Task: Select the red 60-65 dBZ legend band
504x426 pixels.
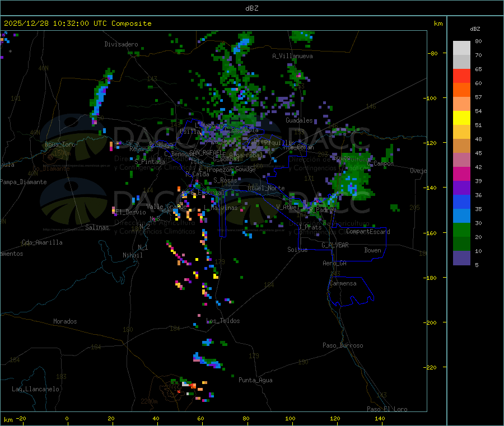Action: pyautogui.click(x=461, y=76)
